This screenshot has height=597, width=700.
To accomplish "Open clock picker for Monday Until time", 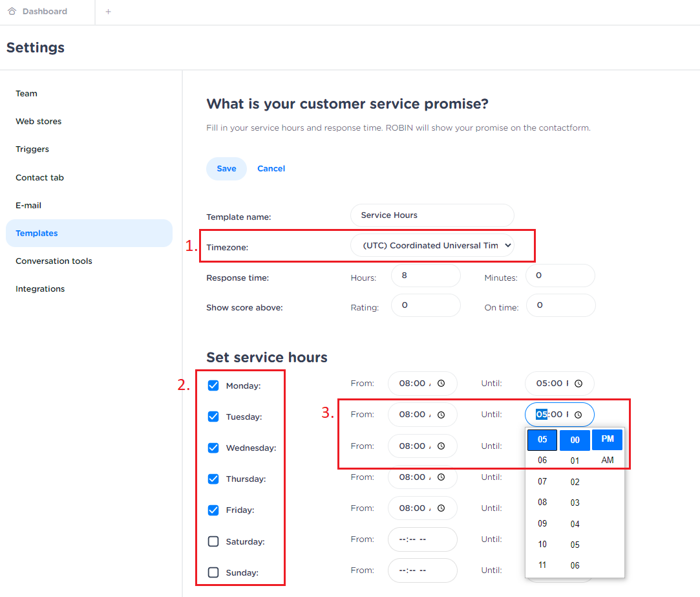I will point(578,384).
